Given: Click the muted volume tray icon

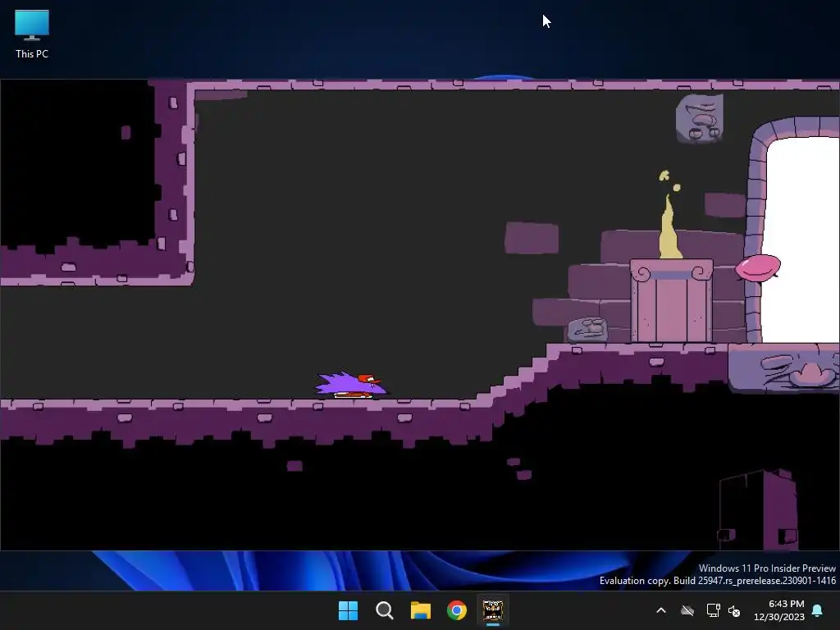Looking at the screenshot, I should point(734,610).
